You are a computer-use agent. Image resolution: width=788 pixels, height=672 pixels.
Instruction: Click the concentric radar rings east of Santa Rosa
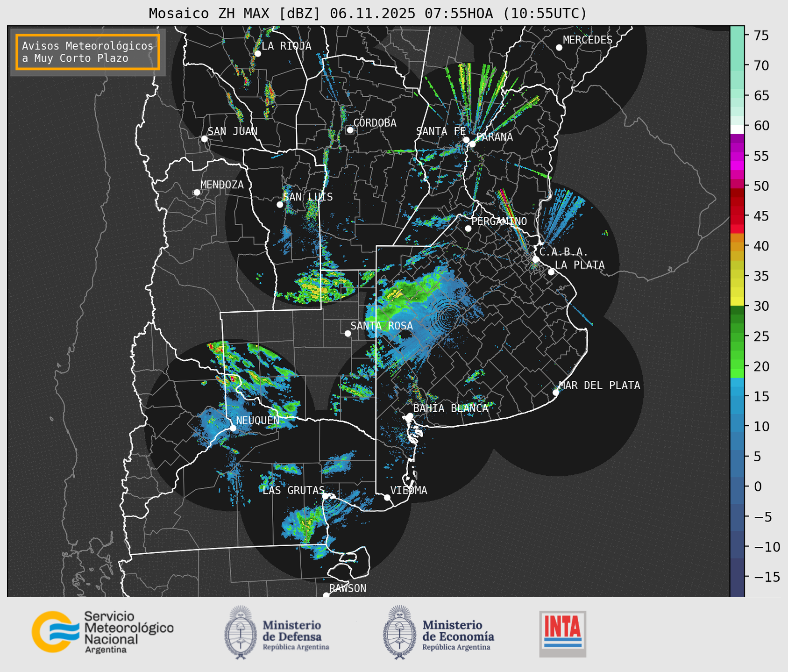[449, 318]
